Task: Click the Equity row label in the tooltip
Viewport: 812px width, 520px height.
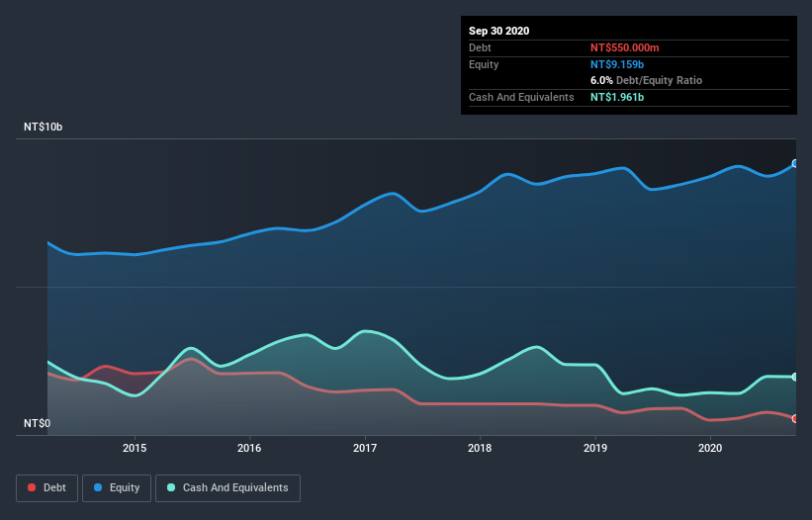Action: 484,64
